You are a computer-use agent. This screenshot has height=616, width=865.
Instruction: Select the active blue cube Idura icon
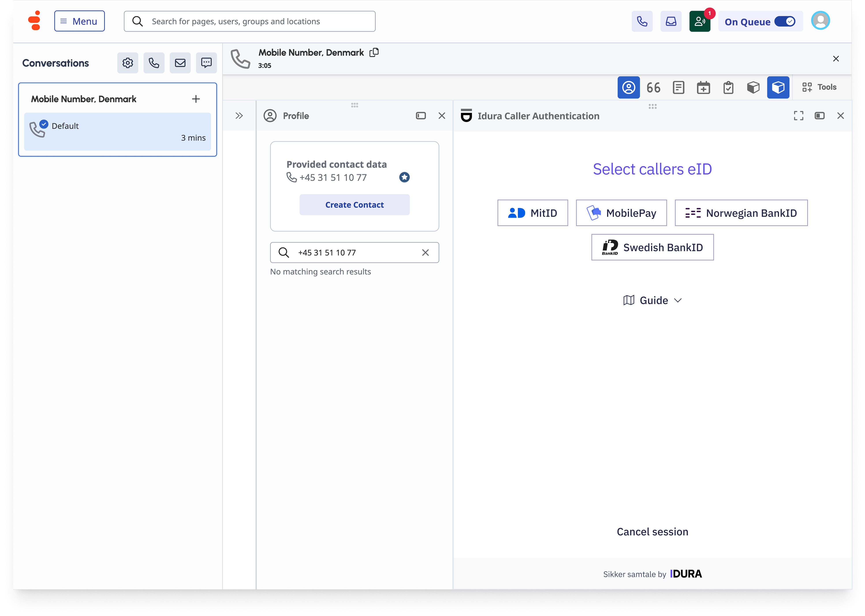click(778, 88)
